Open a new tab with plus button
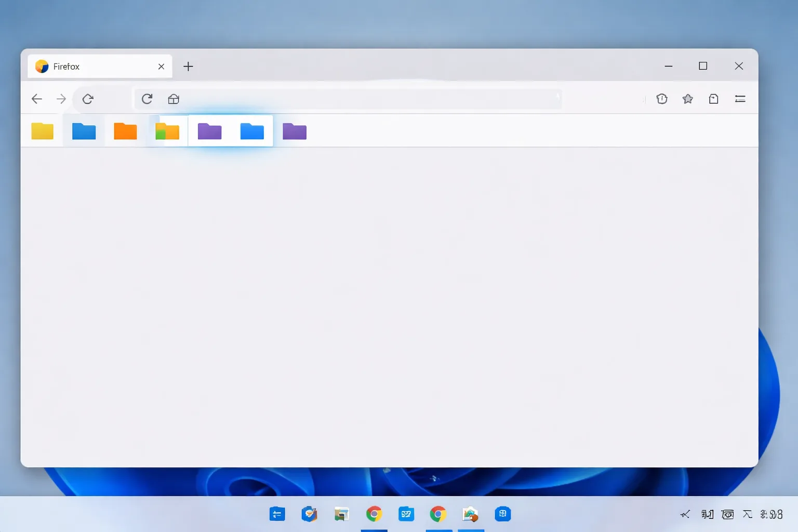 (x=188, y=66)
